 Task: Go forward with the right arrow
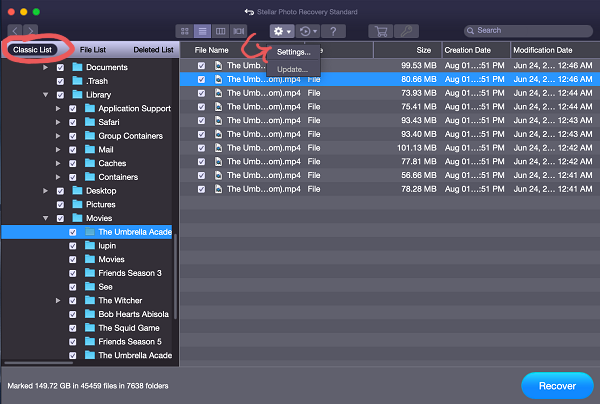(x=30, y=30)
